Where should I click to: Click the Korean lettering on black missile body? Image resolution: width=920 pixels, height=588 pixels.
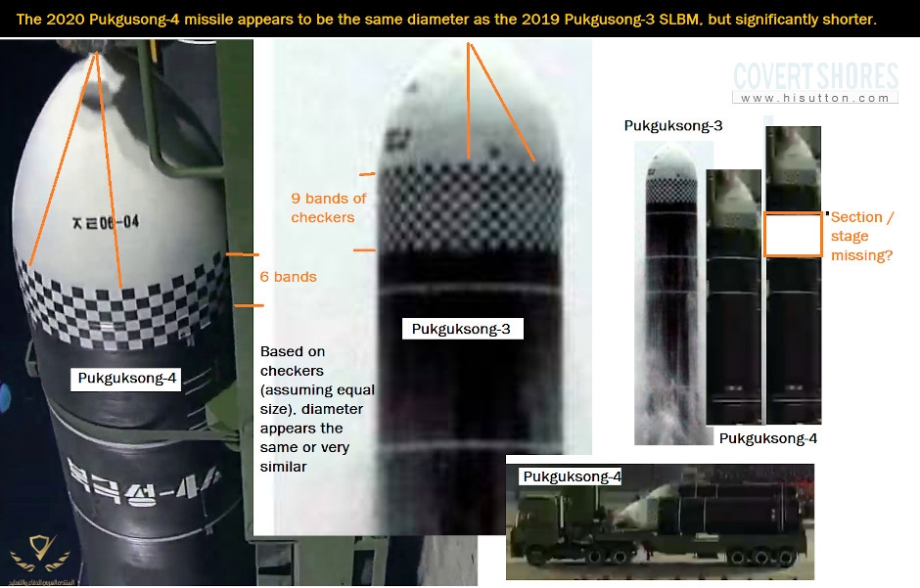[x=143, y=484]
